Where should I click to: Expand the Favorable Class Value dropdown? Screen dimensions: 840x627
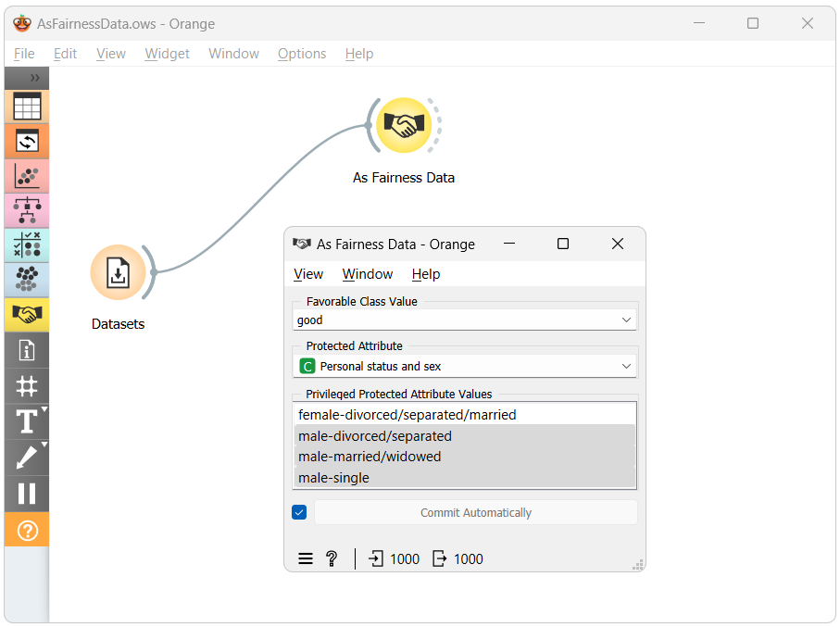pyautogui.click(x=465, y=320)
